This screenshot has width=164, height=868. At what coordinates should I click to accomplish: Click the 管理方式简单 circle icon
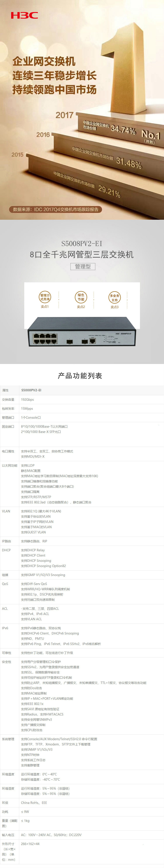(45, 297)
